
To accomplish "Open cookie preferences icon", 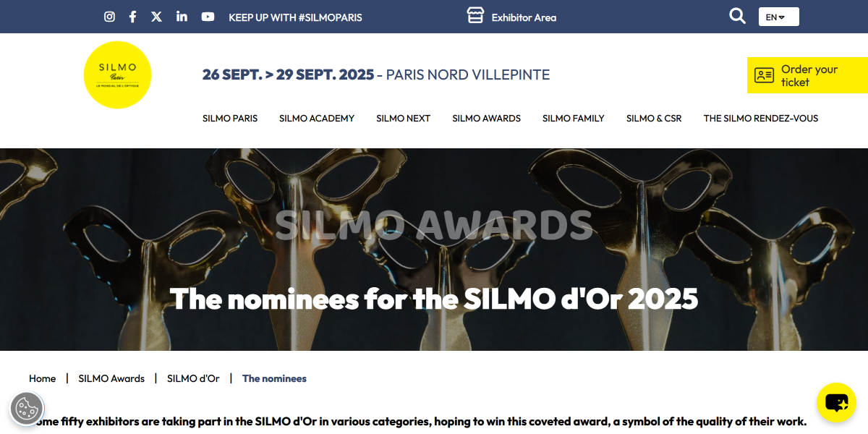I will click(27, 408).
